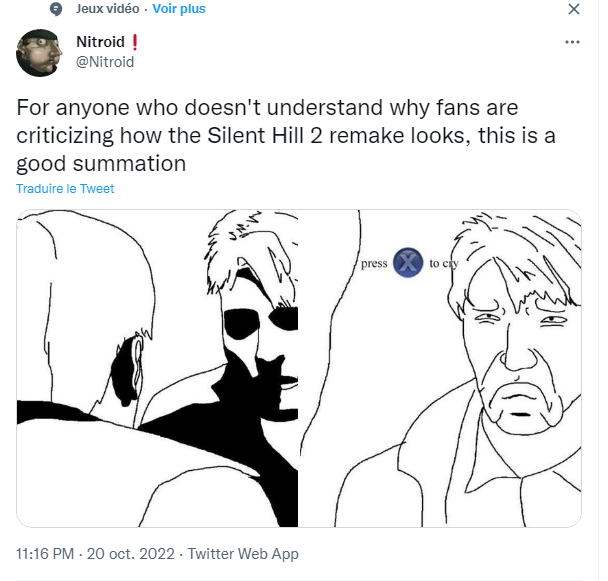608x581 pixels.
Task: Click the "to cry" text in the meme
Action: [x=443, y=264]
